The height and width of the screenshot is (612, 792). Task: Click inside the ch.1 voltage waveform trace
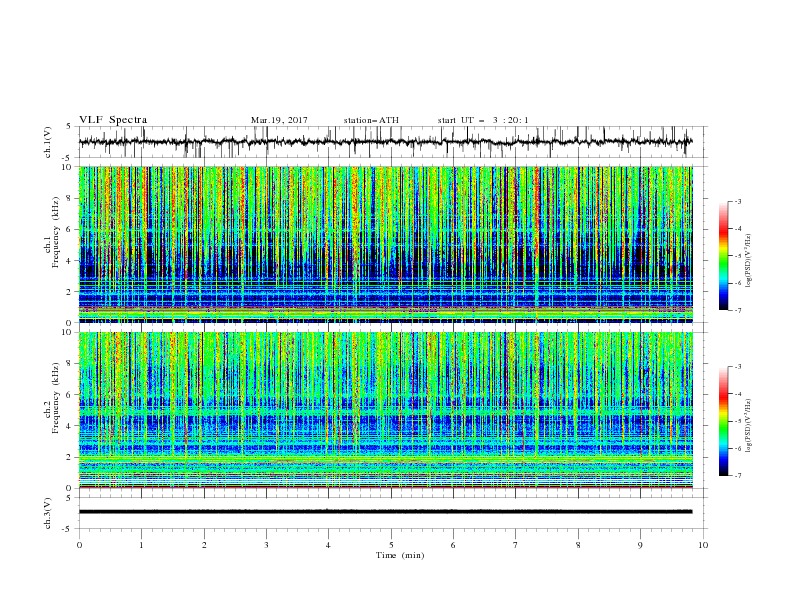click(385, 142)
